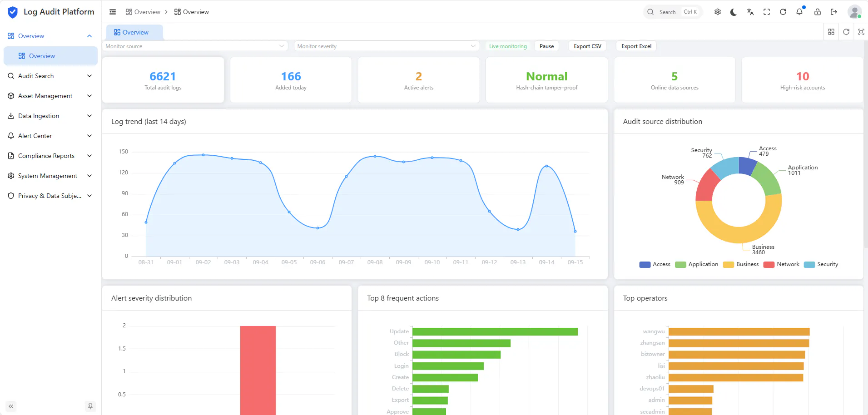Screen dimensions: 868x415
Task: Click the red alert severity bar
Action: [x=258, y=370]
